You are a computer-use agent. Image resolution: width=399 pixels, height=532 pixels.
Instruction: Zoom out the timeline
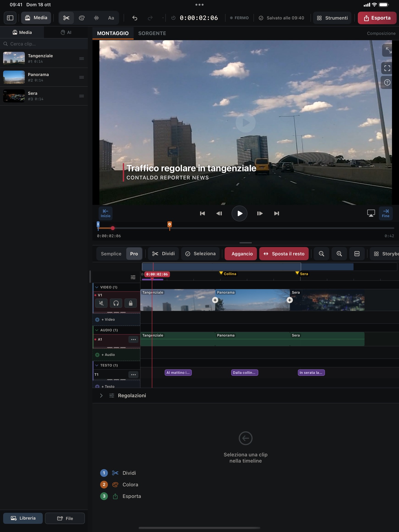pyautogui.click(x=322, y=254)
